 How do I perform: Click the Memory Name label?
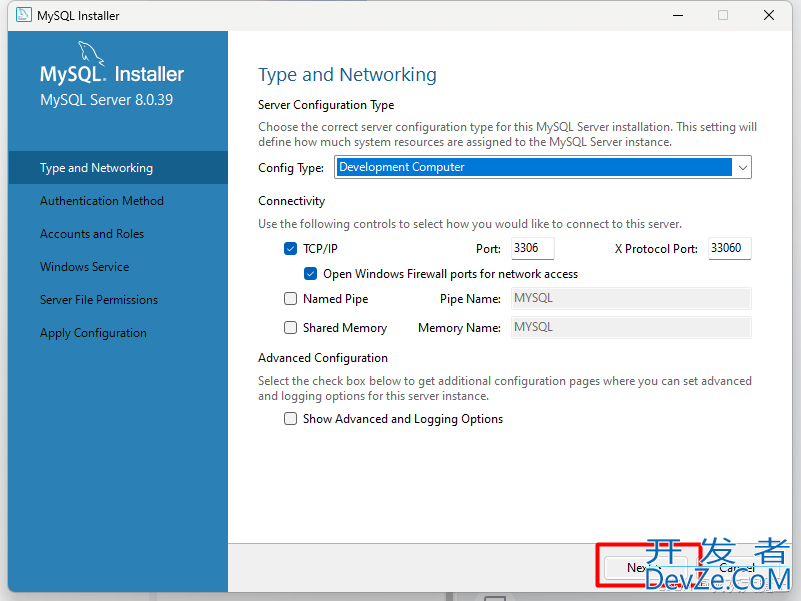pyautogui.click(x=459, y=328)
